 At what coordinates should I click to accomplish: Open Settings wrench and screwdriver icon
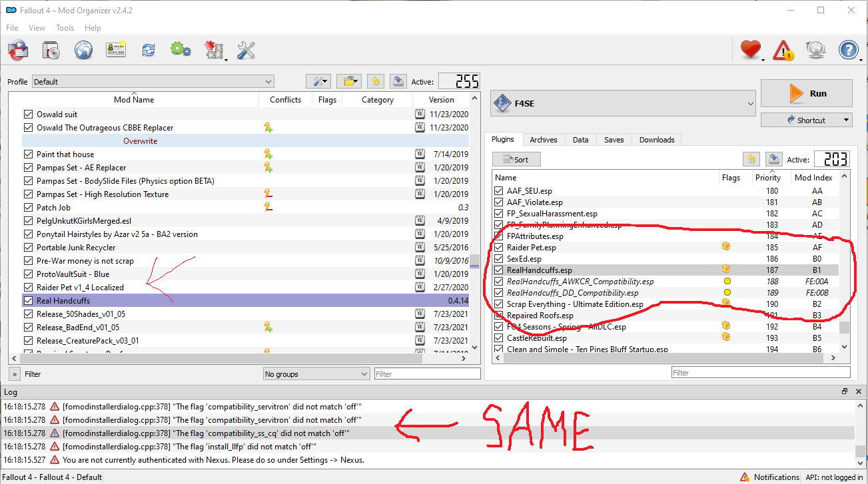point(246,50)
